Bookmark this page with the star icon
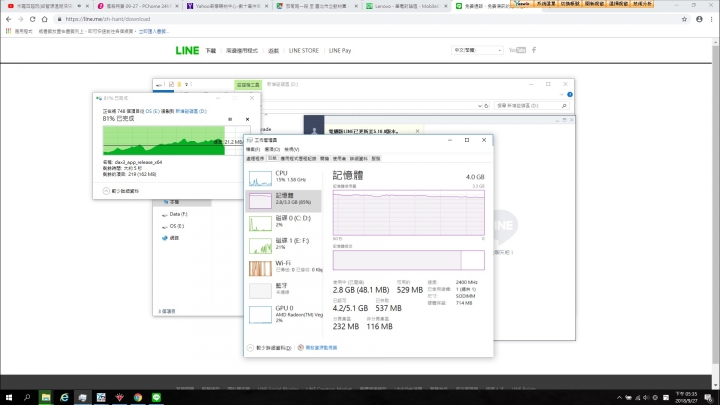 684,19
